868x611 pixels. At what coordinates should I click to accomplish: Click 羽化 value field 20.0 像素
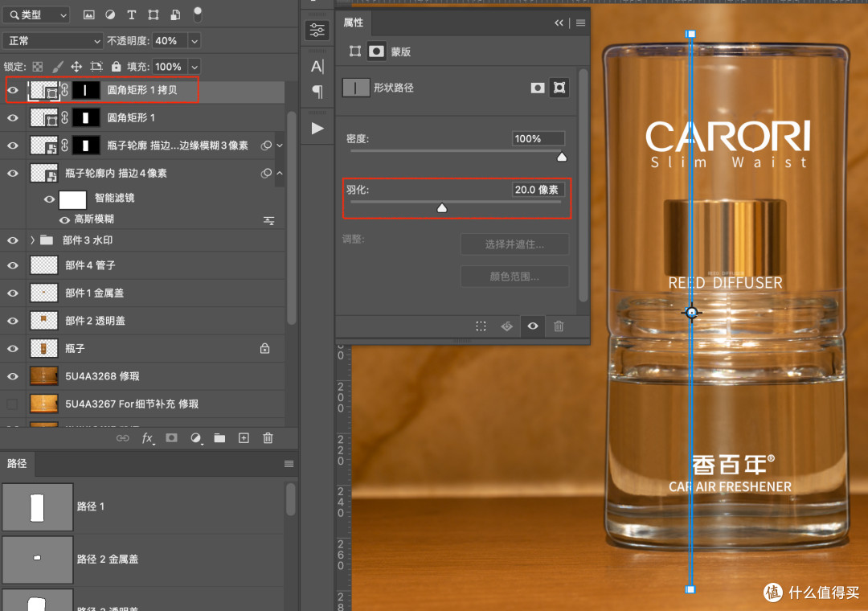coord(538,190)
